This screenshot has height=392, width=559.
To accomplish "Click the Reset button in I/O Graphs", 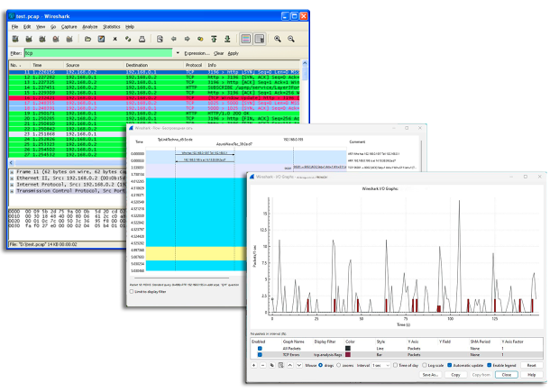I will (x=532, y=365).
